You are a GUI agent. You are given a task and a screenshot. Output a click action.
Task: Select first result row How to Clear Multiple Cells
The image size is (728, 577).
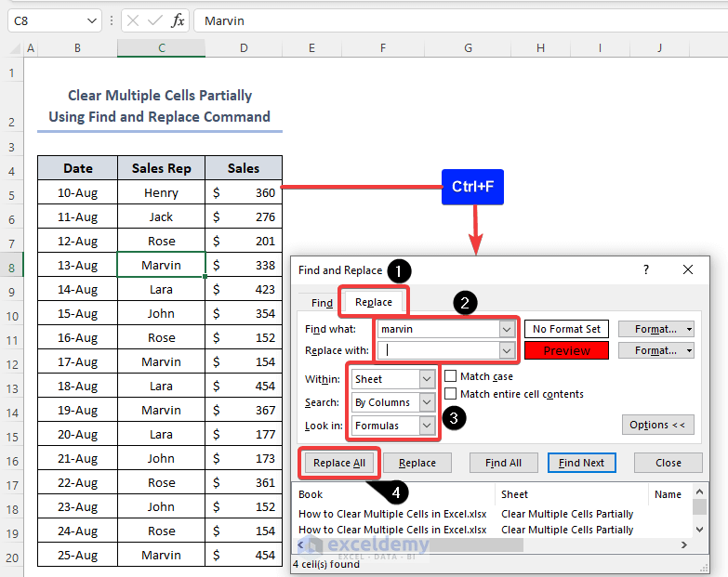[492, 514]
